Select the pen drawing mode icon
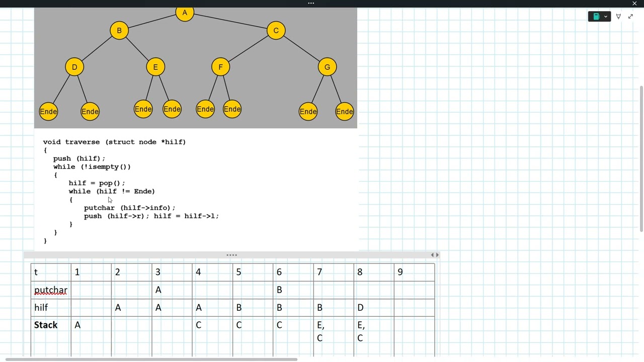644x362 pixels. [618, 17]
